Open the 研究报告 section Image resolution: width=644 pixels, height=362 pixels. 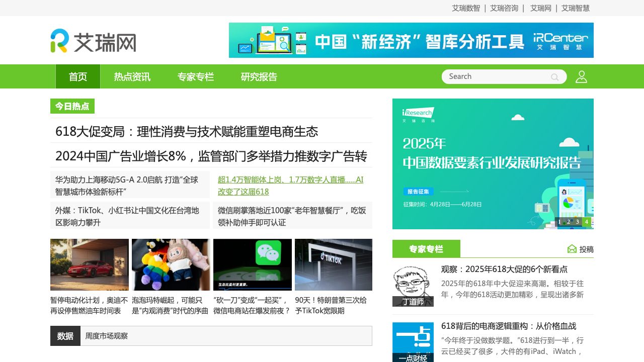[260, 76]
